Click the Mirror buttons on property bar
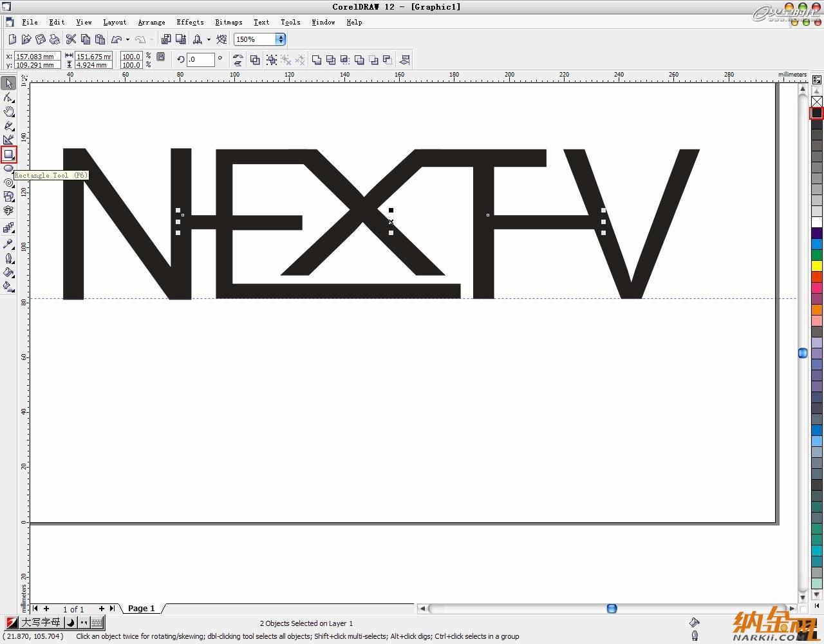This screenshot has height=644, width=824. coord(238,60)
